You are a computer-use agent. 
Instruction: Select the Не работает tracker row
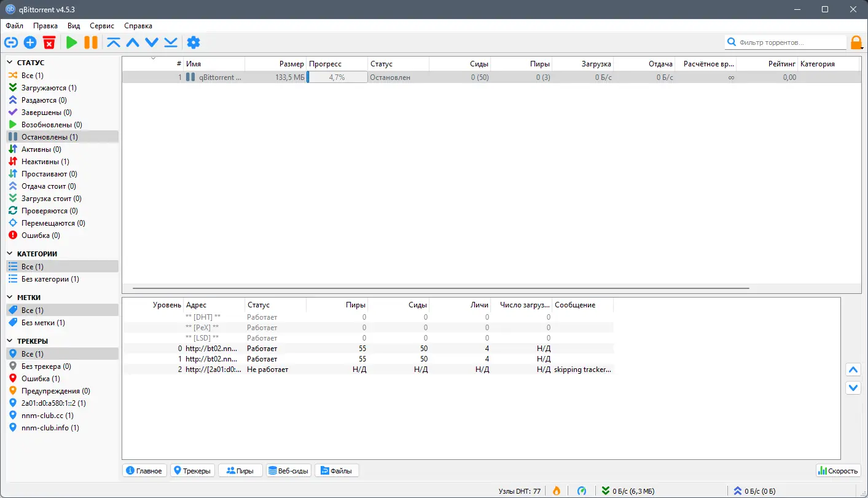click(367, 370)
